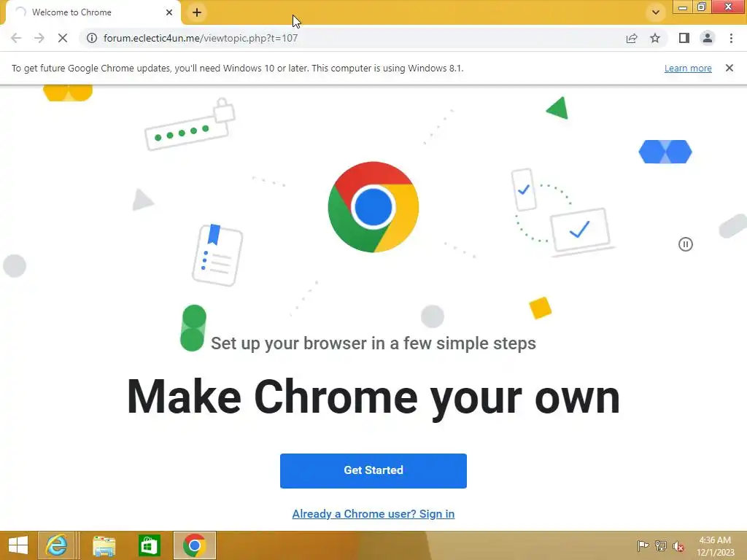
Task: Pause the welcome page animation
Action: (686, 244)
